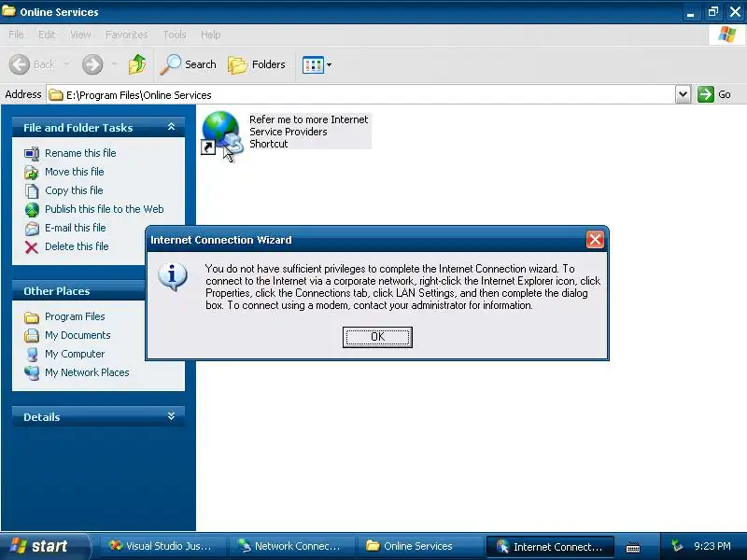Click the on-screen keyboard tray icon
The image size is (747, 560).
click(x=633, y=548)
